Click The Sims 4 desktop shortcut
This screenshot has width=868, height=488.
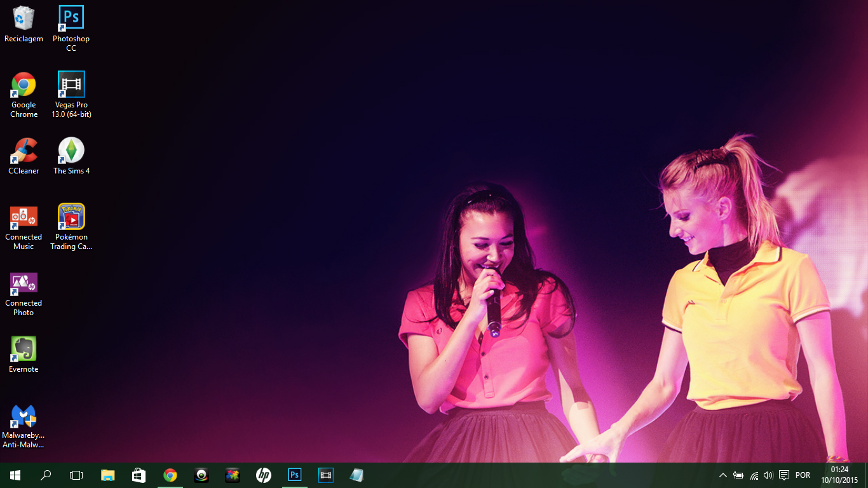pos(71,151)
